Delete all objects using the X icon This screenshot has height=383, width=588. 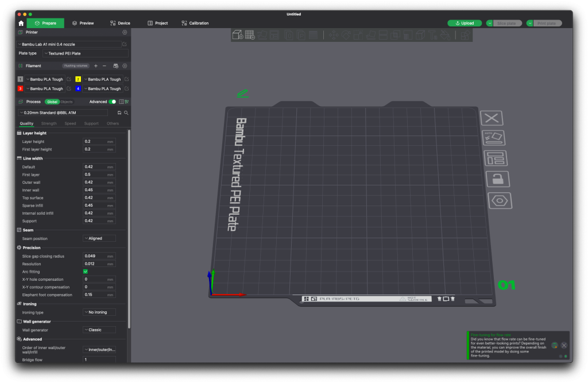[492, 118]
